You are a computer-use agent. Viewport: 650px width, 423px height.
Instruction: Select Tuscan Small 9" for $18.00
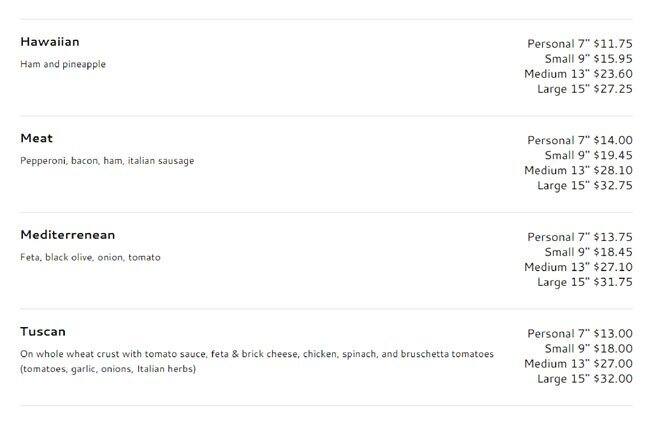coord(588,348)
